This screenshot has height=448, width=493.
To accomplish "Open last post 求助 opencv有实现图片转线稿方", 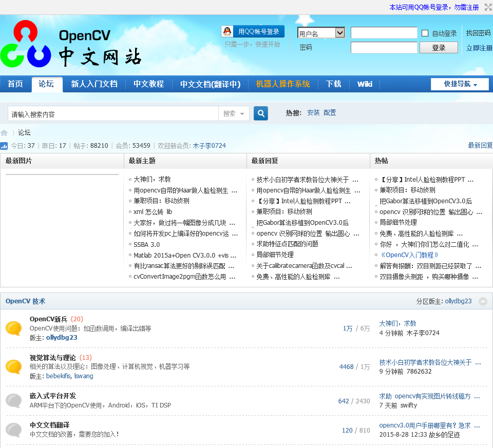I will (429, 396).
